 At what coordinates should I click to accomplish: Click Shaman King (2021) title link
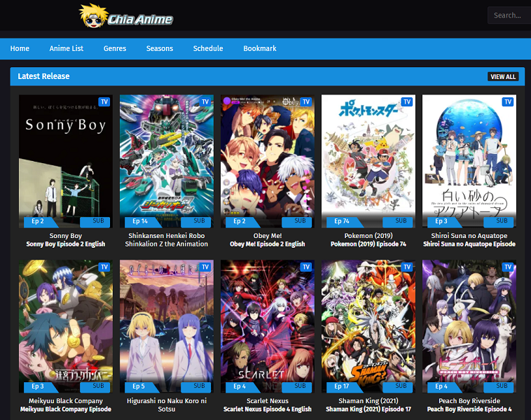point(368,400)
